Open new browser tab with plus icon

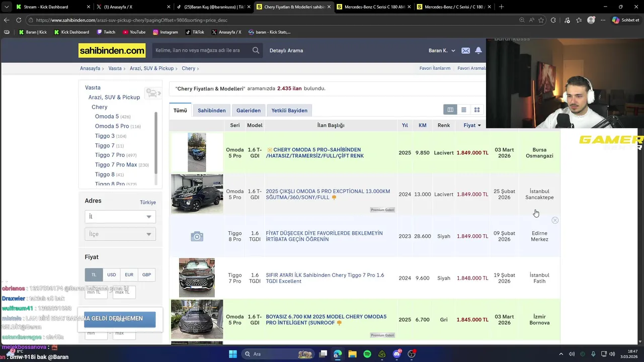tap(501, 7)
